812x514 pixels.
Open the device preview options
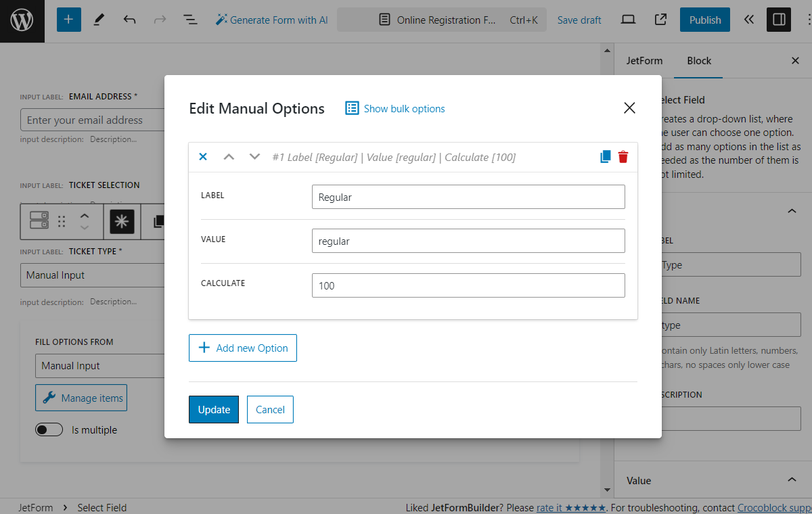pos(628,20)
